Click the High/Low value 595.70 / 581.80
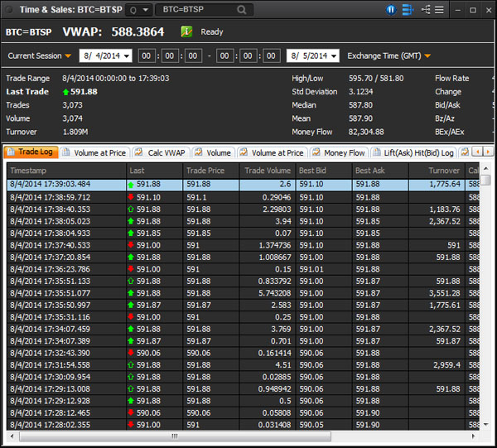 coord(376,79)
